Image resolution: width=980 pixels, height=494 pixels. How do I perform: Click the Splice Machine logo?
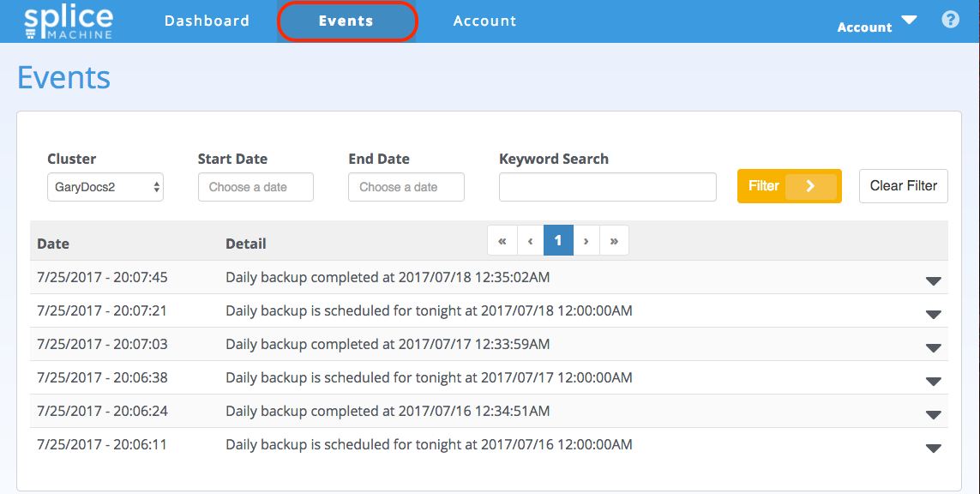pos(69,22)
